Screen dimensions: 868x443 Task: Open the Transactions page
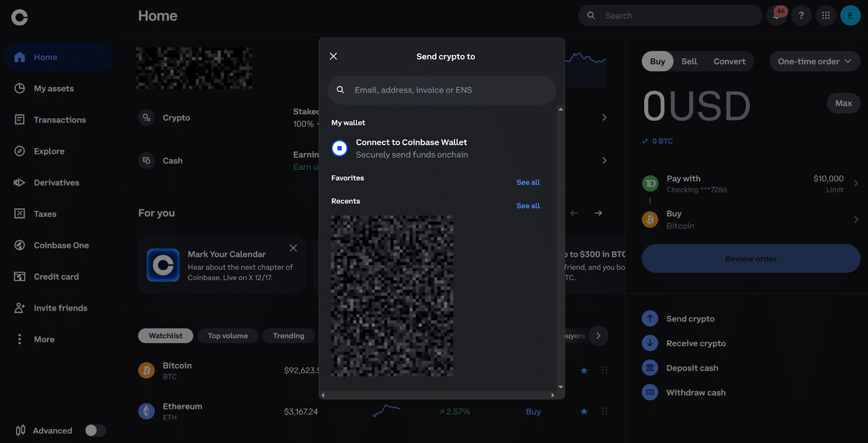click(60, 120)
